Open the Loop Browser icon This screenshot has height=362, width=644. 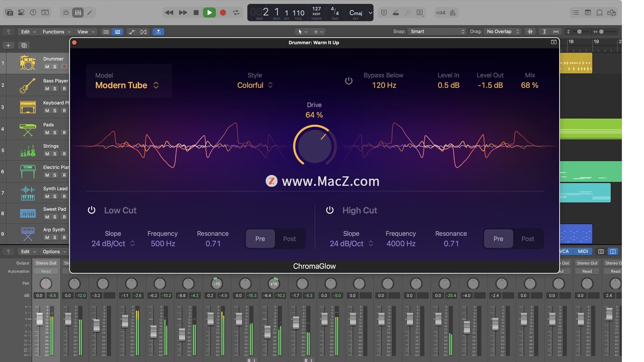click(599, 13)
